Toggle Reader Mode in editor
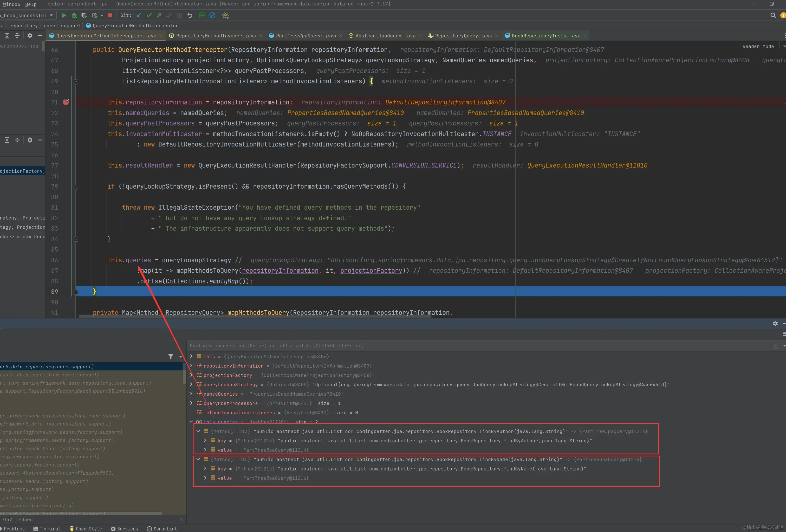The image size is (786, 532). tap(758, 46)
